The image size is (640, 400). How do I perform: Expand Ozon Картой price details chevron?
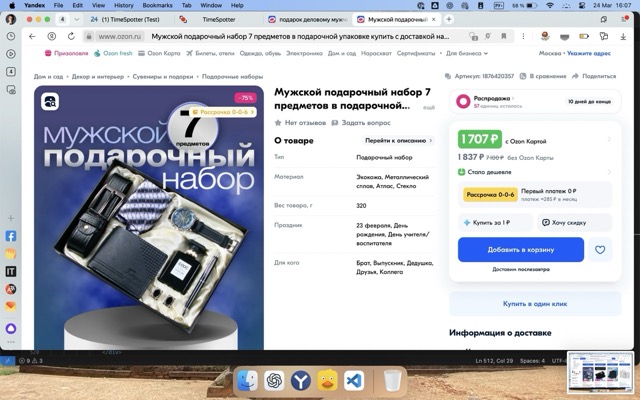click(609, 140)
